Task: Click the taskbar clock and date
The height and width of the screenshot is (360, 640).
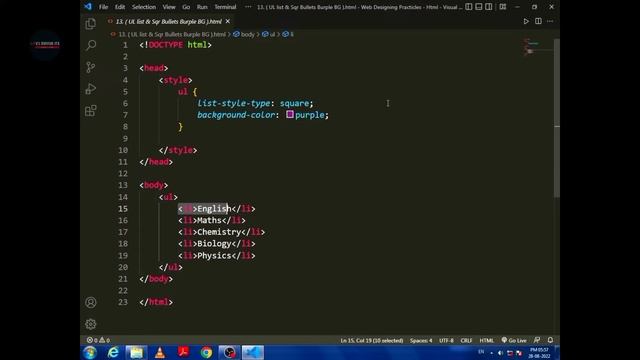Action: (x=539, y=353)
